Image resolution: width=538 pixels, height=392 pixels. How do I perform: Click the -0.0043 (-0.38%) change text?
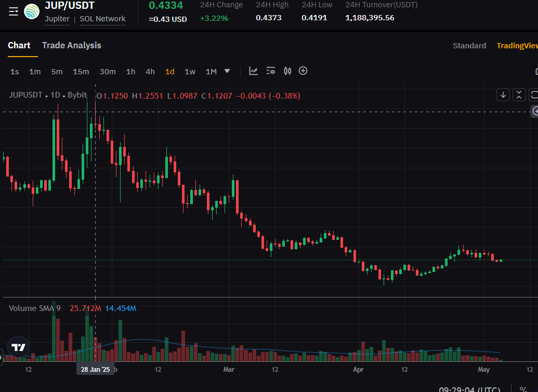coord(268,96)
